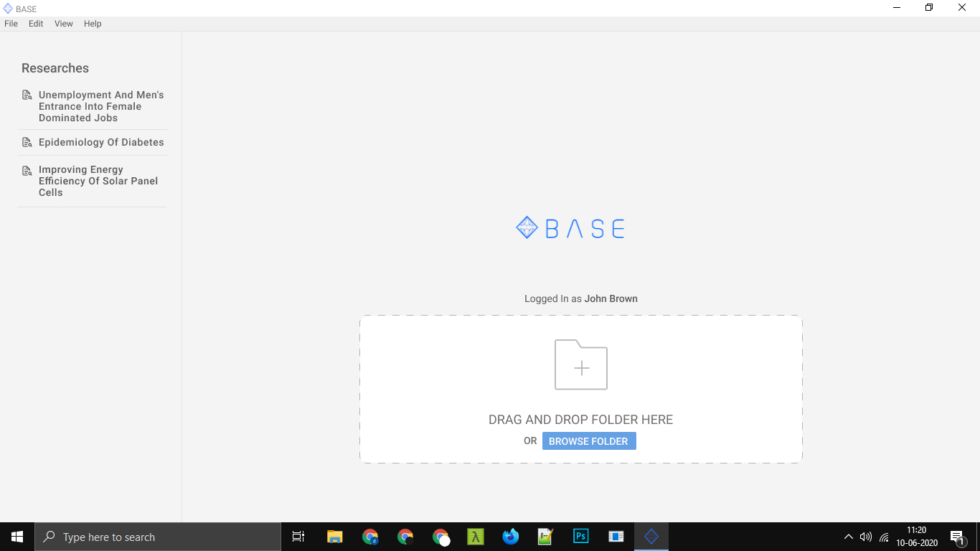Click the BASE diamond logo in the center
Viewport: 980px width, 551px height.
point(527,228)
